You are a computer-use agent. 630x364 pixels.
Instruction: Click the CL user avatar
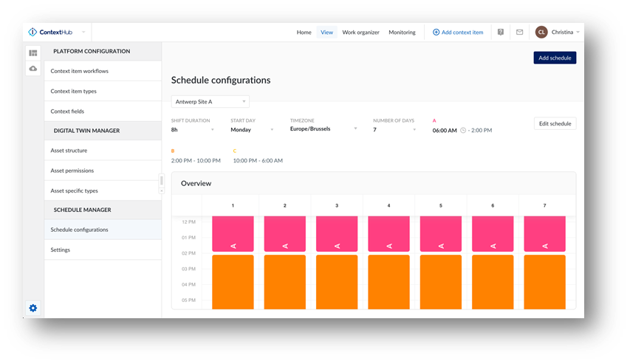(x=541, y=32)
